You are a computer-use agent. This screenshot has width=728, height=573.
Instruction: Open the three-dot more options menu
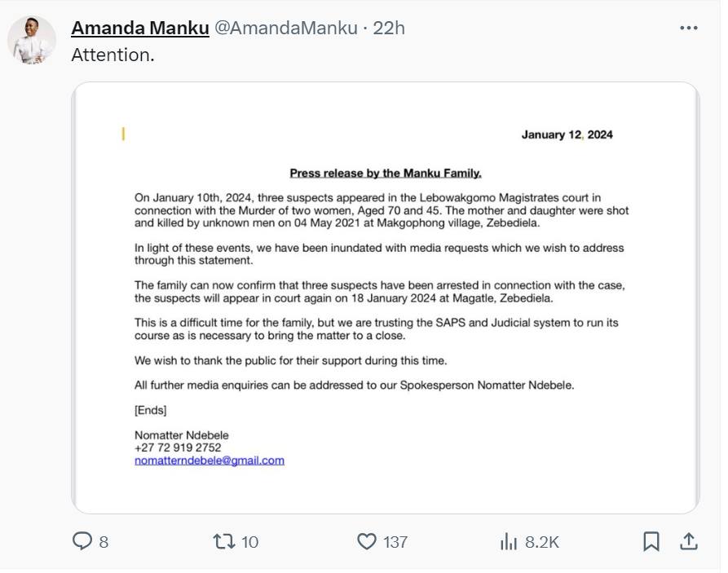tap(689, 28)
